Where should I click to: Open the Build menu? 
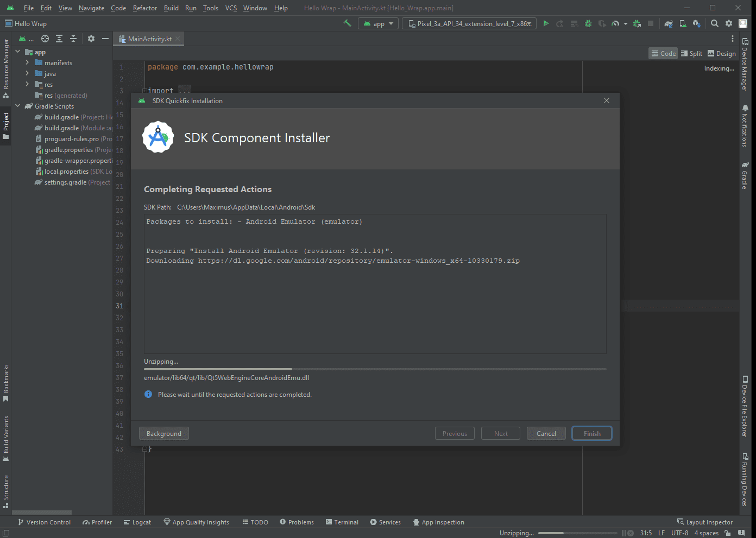click(x=171, y=8)
